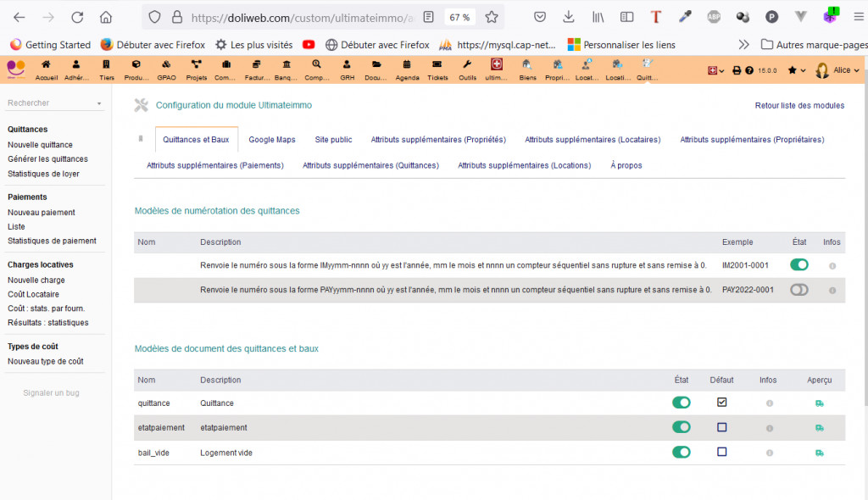
Task: Click the eyedropper extension icon in browser toolbar
Action: tap(685, 17)
